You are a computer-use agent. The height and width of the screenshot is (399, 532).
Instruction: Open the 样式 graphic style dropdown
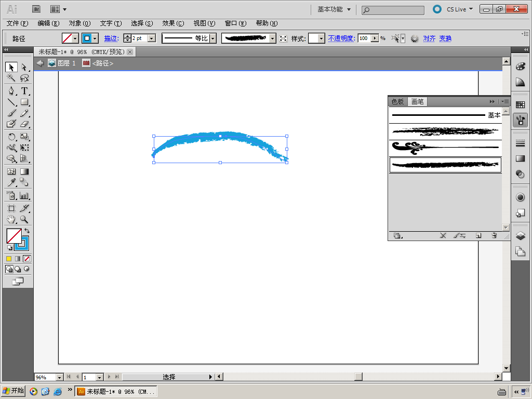click(x=321, y=38)
